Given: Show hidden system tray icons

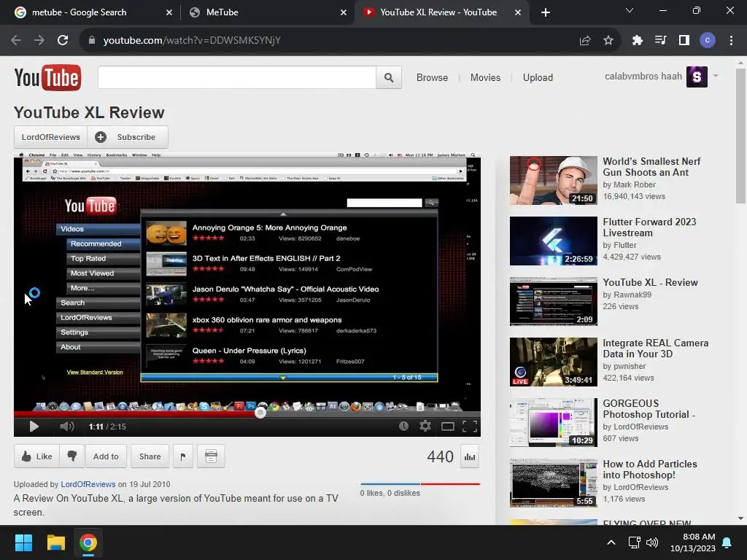Looking at the screenshot, I should tap(611, 542).
